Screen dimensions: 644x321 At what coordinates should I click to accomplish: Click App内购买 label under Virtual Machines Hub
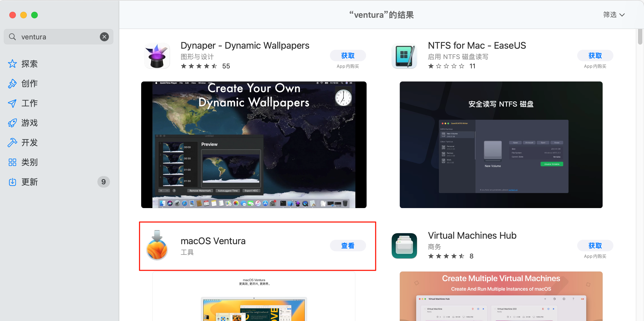595,256
